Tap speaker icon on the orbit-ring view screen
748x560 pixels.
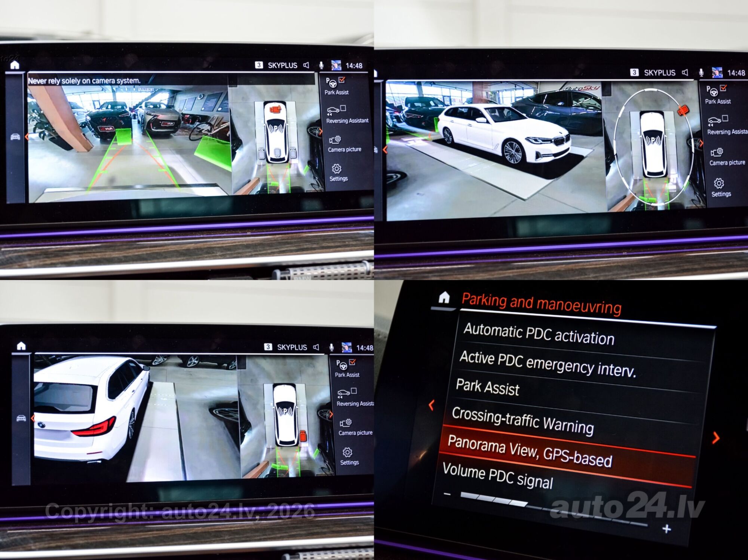click(685, 73)
